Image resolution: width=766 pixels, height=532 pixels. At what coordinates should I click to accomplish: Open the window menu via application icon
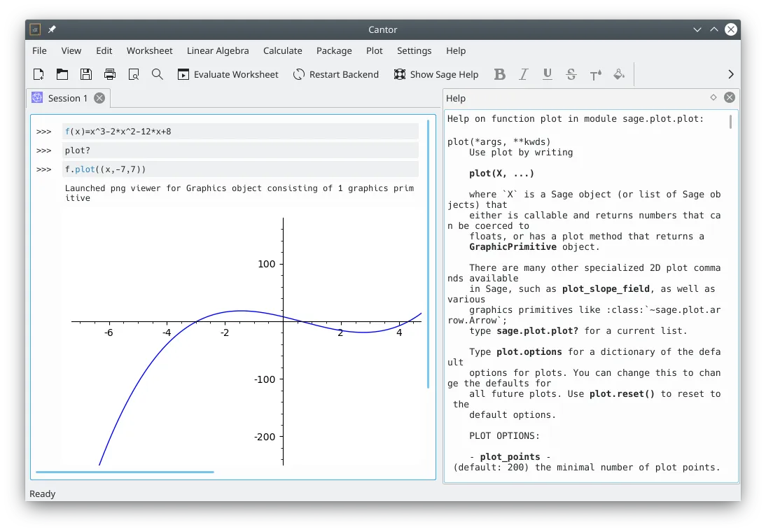(34, 29)
